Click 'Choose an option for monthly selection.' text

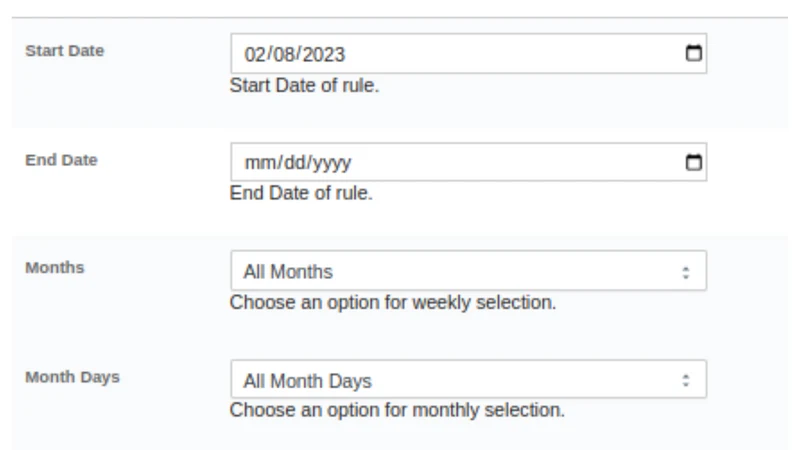point(397,410)
